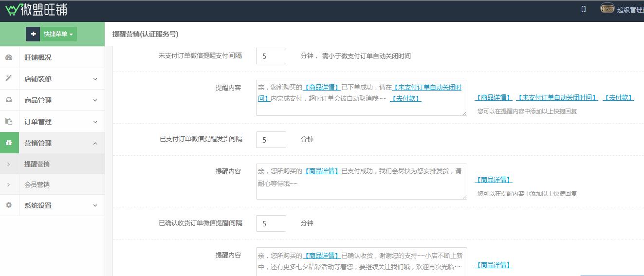Click the 旺铺概况 dashboard icon
This screenshot has width=644, height=276.
tap(9, 57)
